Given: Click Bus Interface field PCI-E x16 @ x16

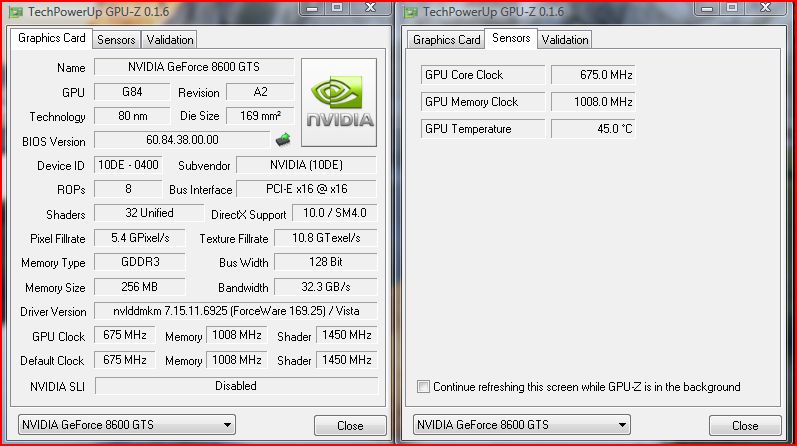Looking at the screenshot, I should (306, 189).
